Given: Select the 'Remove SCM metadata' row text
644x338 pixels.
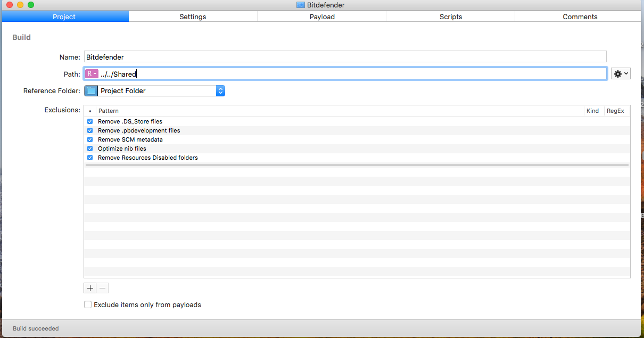Looking at the screenshot, I should pos(130,139).
